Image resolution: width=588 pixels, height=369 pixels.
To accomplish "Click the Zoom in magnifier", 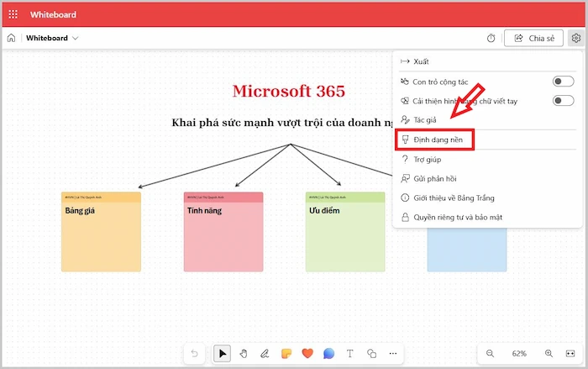I will click(549, 353).
